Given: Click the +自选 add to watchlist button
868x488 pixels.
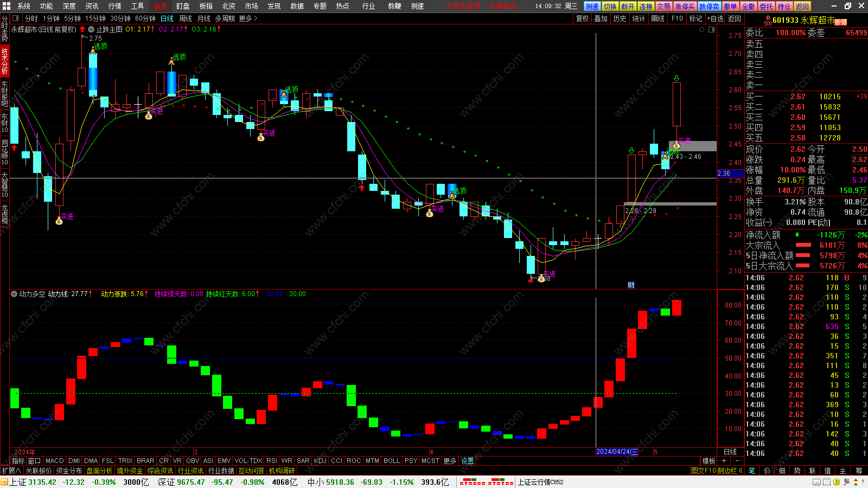Looking at the screenshot, I should (x=715, y=18).
